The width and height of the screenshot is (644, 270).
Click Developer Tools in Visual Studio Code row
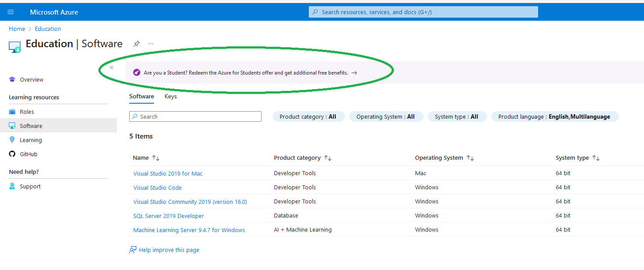[295, 187]
